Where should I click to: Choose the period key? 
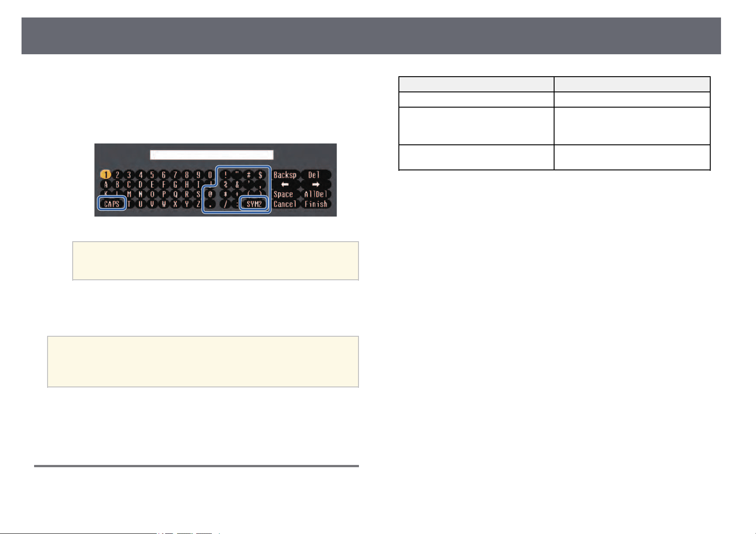(210, 204)
